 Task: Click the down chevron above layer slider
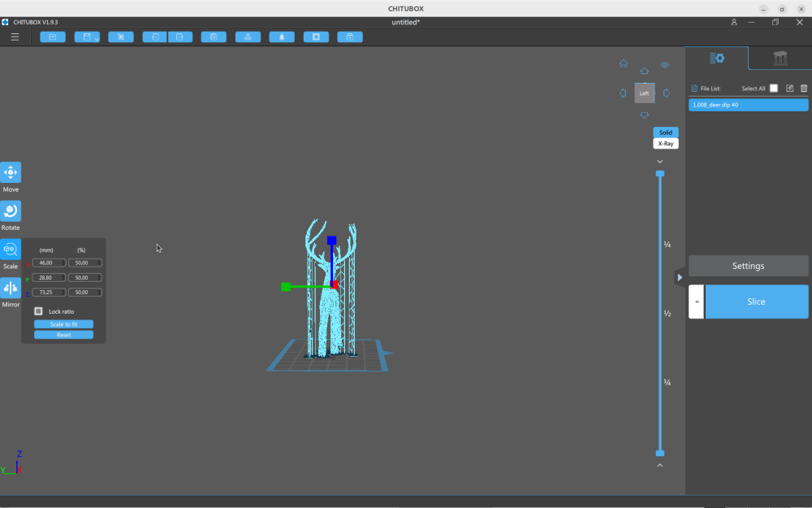click(659, 162)
